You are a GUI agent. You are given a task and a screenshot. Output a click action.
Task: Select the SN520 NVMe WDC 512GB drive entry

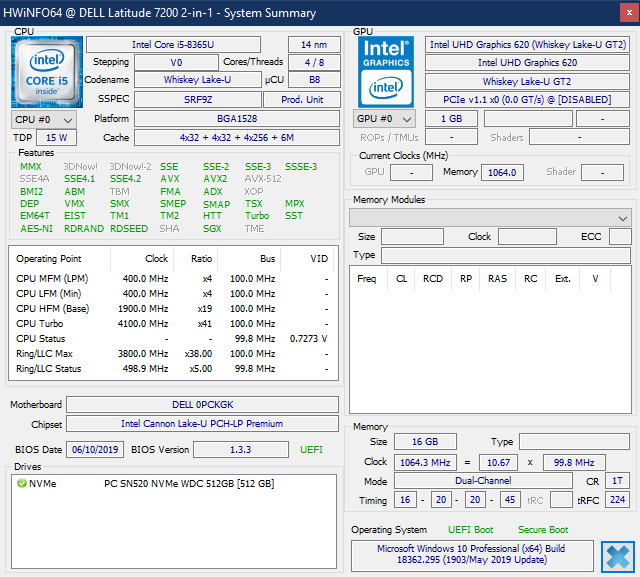(x=188, y=484)
